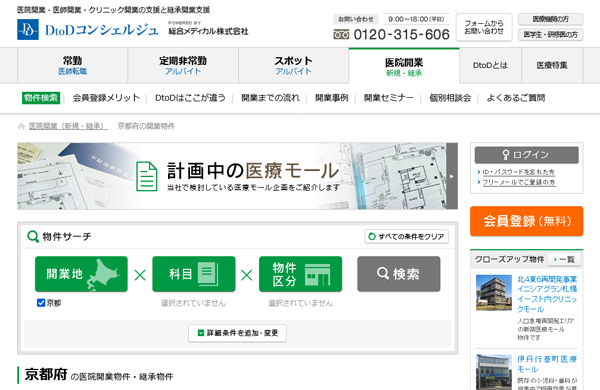
Task: Click the 伊丹行基町 building thumbnail
Action: click(494, 372)
